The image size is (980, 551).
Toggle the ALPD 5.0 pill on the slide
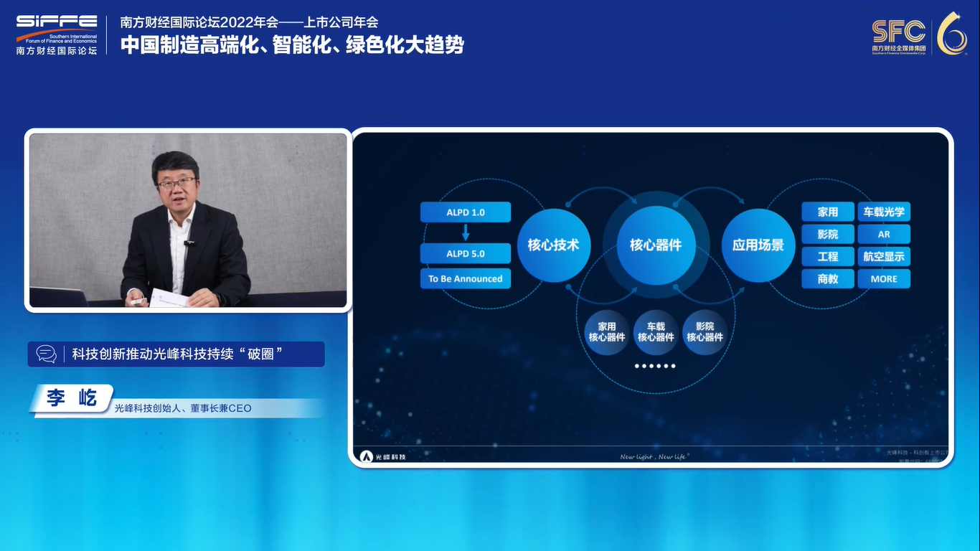[x=465, y=254]
